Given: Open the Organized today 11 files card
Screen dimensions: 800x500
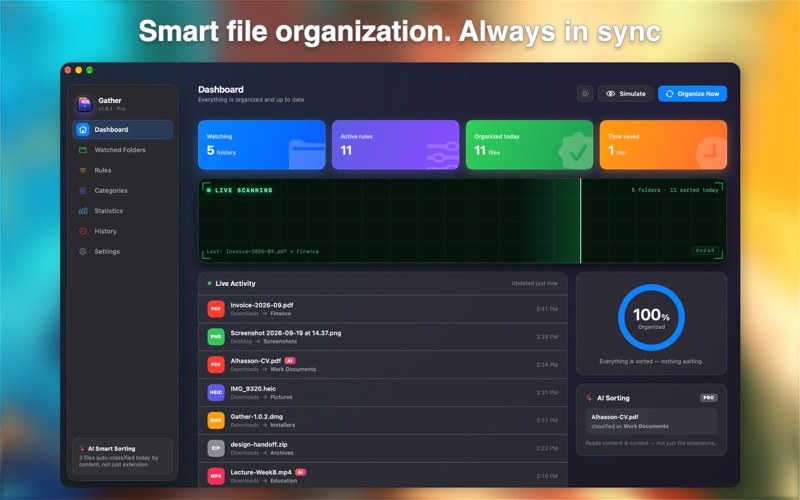Looking at the screenshot, I should tap(529, 145).
